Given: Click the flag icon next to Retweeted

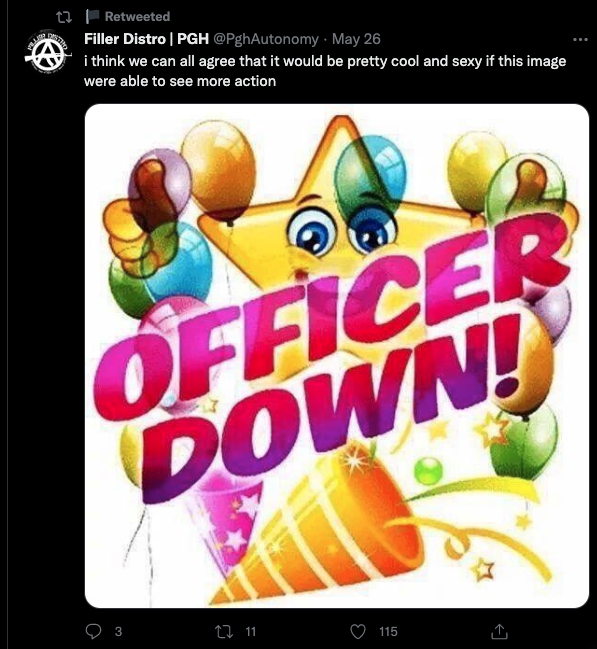Looking at the screenshot, I should pyautogui.click(x=92, y=16).
